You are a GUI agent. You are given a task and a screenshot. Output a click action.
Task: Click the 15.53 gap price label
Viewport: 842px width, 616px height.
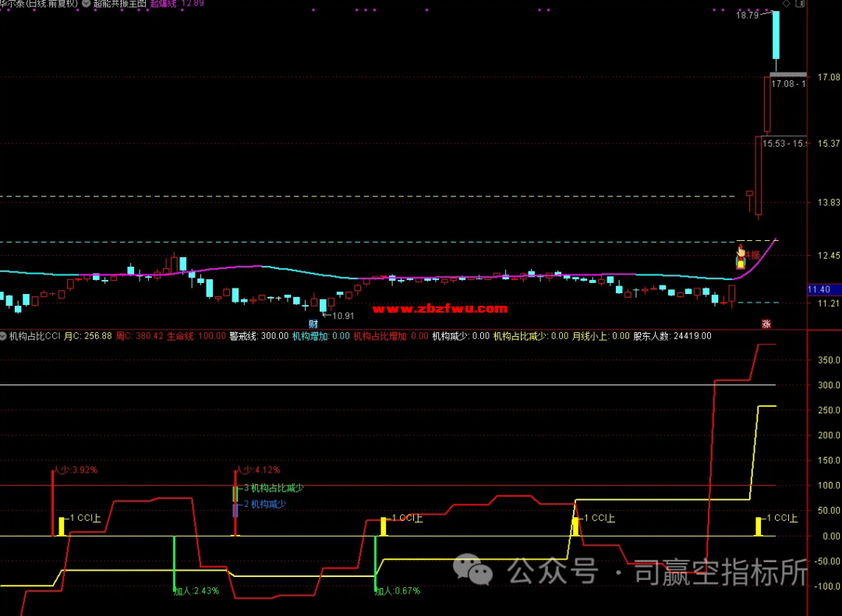pos(784,143)
